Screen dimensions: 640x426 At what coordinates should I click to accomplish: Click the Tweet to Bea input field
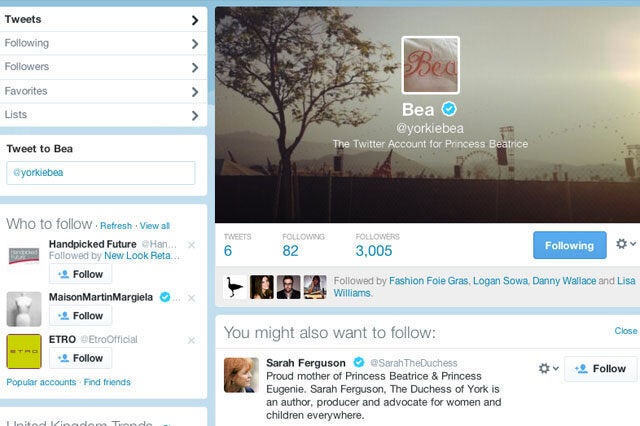(101, 173)
